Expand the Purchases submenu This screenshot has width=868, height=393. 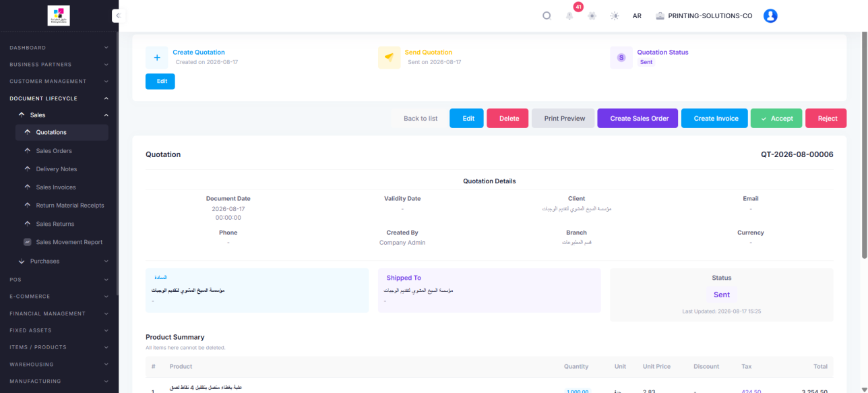tap(62, 261)
